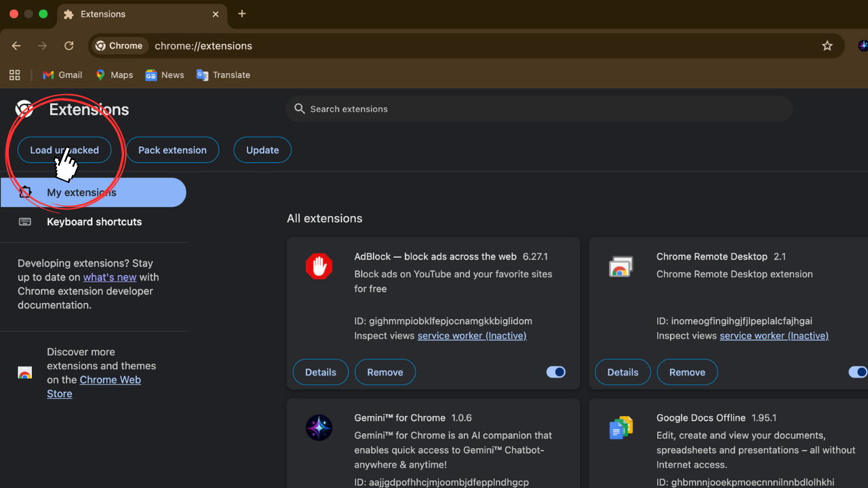Image resolution: width=868 pixels, height=488 pixels.
Task: Click the Load unpacked button
Action: tap(64, 150)
